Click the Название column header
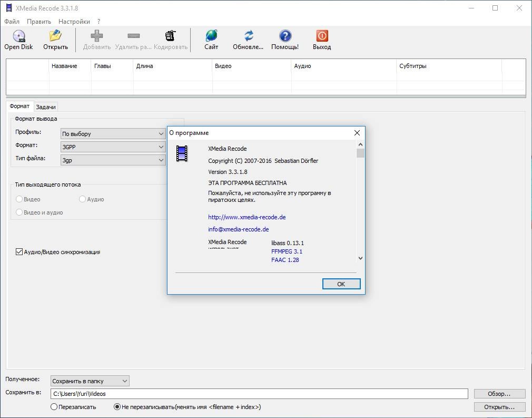The image size is (532, 418). 70,66
